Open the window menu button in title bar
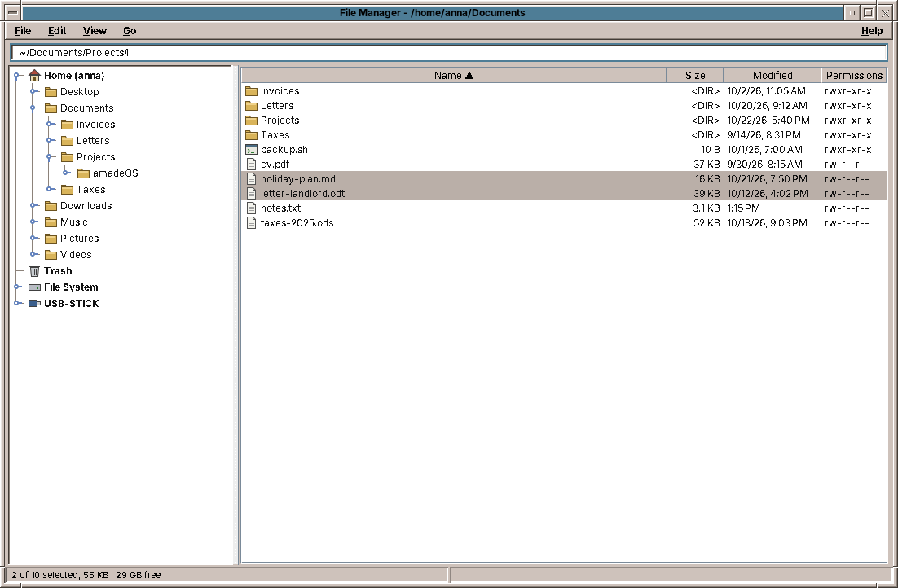Screen dimensions: 898x588 pos(12,12)
